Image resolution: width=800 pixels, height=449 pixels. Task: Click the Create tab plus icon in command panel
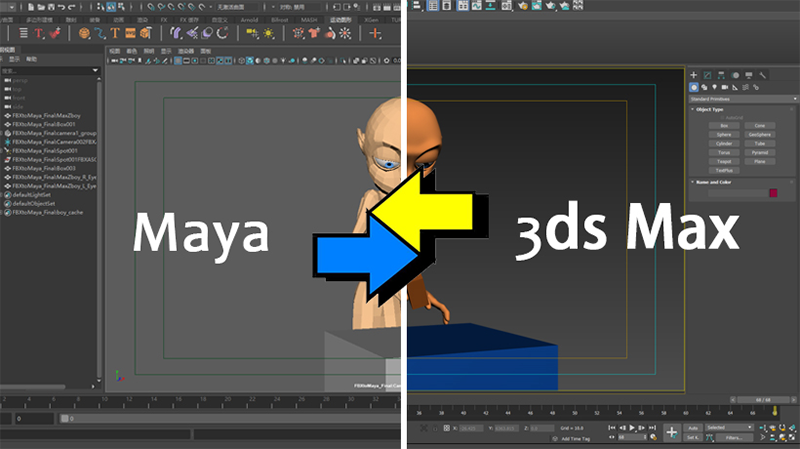[693, 75]
